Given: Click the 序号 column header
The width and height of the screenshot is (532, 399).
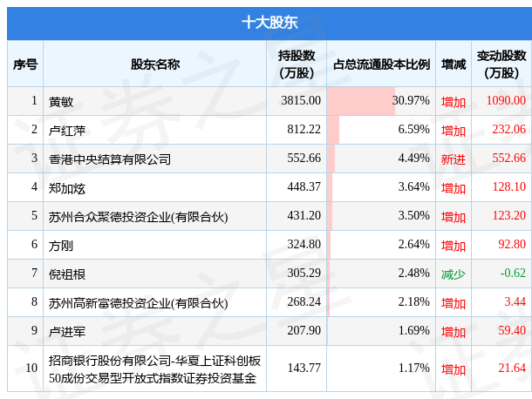Looking at the screenshot, I should tap(25, 64).
